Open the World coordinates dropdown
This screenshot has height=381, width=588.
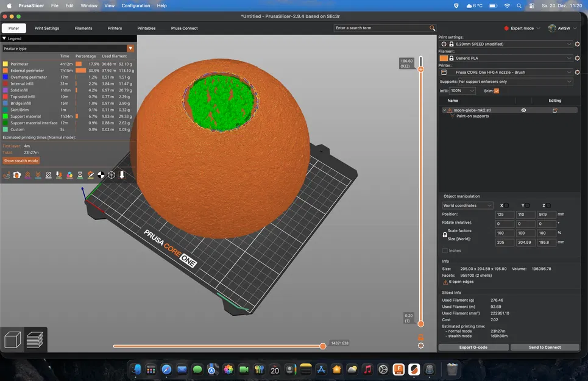pos(467,205)
